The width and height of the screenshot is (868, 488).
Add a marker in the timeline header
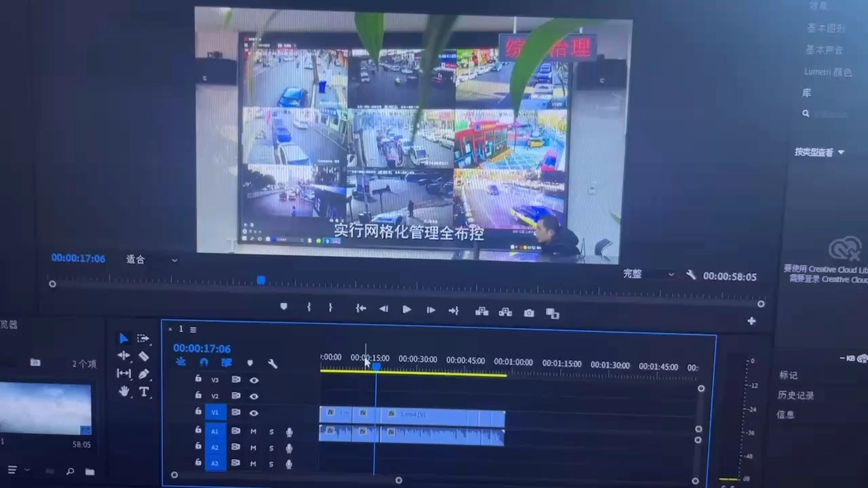point(250,363)
